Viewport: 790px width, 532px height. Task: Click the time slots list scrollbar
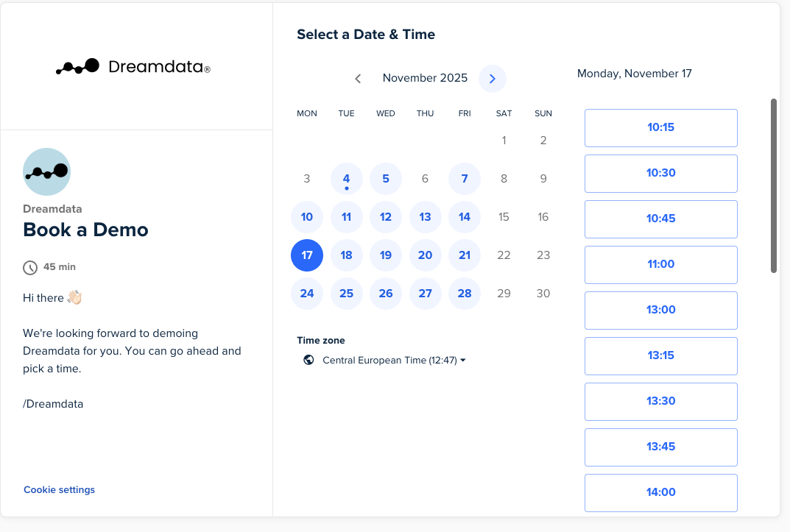click(774, 185)
